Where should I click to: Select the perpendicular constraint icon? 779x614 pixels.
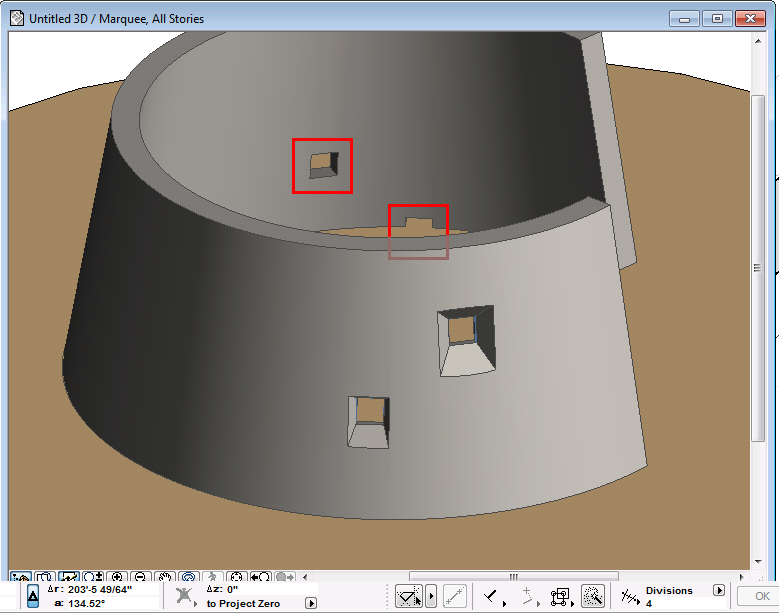[492, 596]
